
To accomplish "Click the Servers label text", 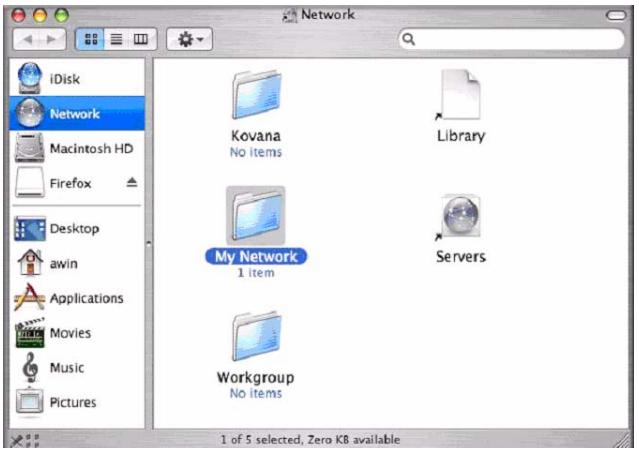I will point(461,256).
